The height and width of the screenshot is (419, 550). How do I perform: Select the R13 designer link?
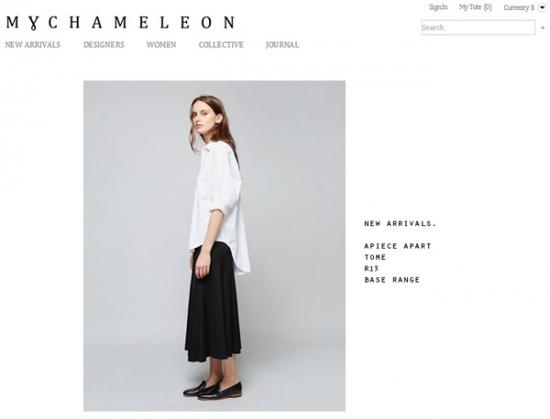tap(371, 269)
